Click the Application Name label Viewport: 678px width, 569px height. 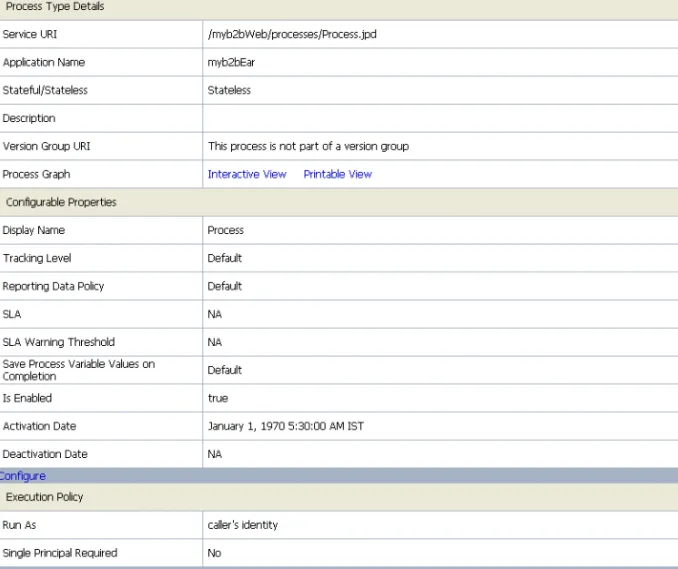(x=44, y=62)
